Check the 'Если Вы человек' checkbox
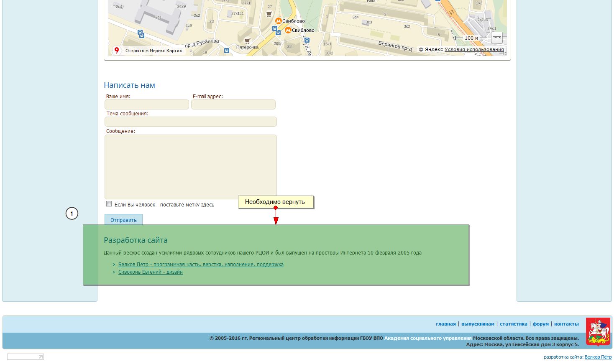614x364 pixels. click(109, 204)
